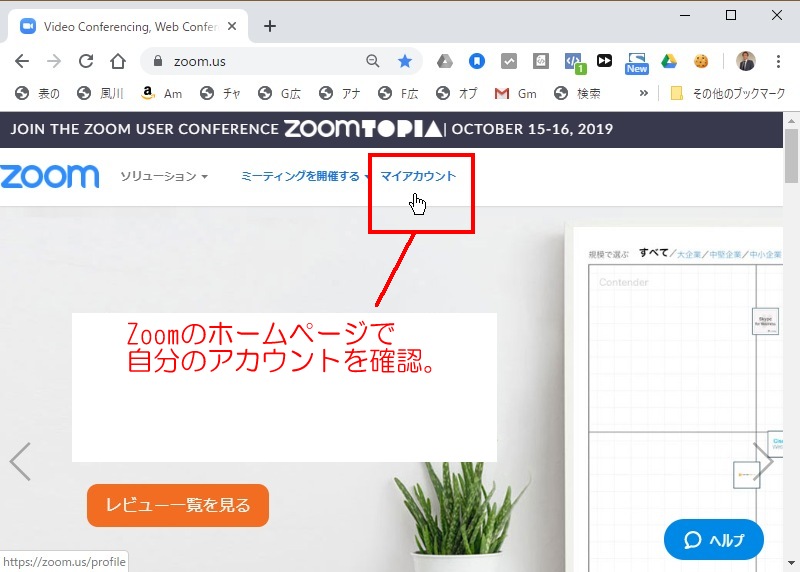Image resolution: width=800 pixels, height=572 pixels.
Task: Open the Gmail bookmark
Action: (x=515, y=93)
